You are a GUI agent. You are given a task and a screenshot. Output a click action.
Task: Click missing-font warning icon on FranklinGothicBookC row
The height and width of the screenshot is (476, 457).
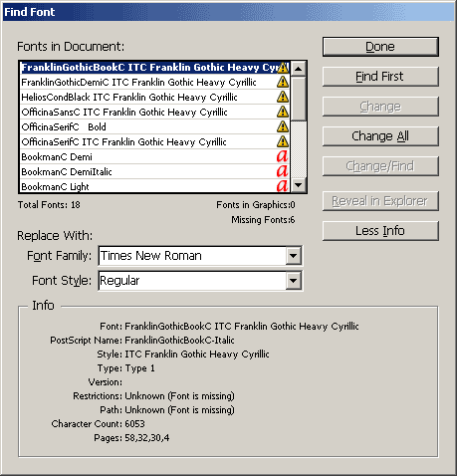pos(283,68)
